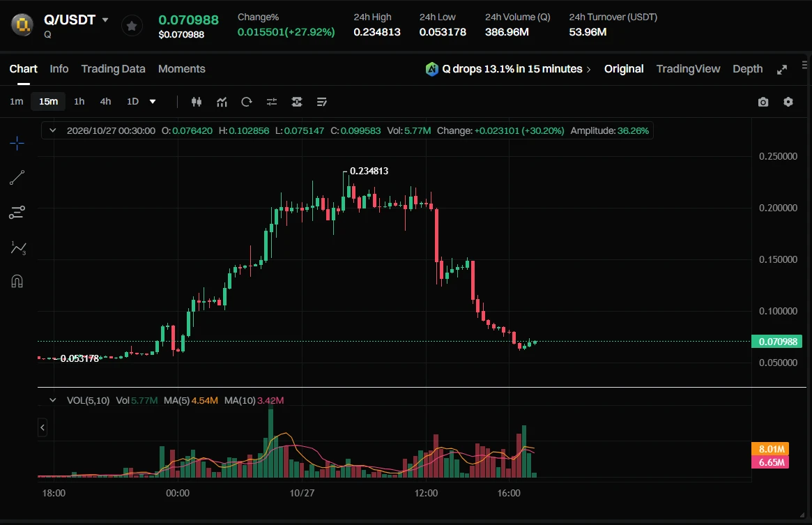The height and width of the screenshot is (525, 812).
Task: Show the Depth chart view
Action: pos(748,69)
